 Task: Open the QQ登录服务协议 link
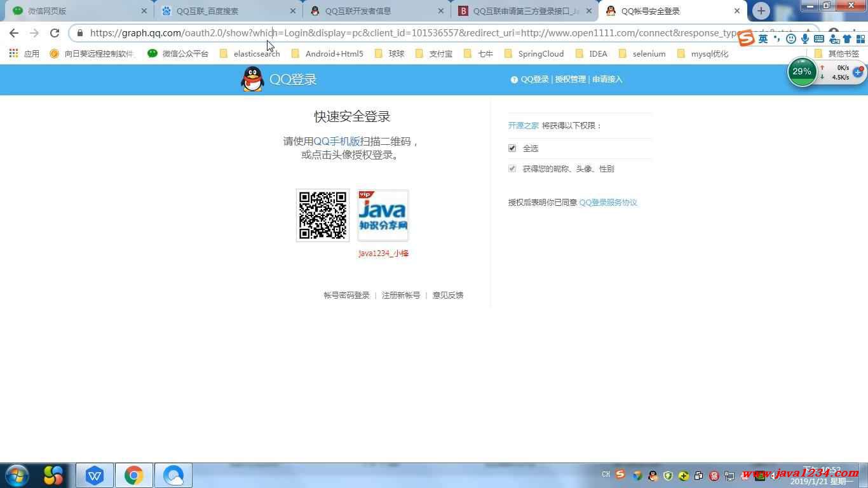point(608,203)
